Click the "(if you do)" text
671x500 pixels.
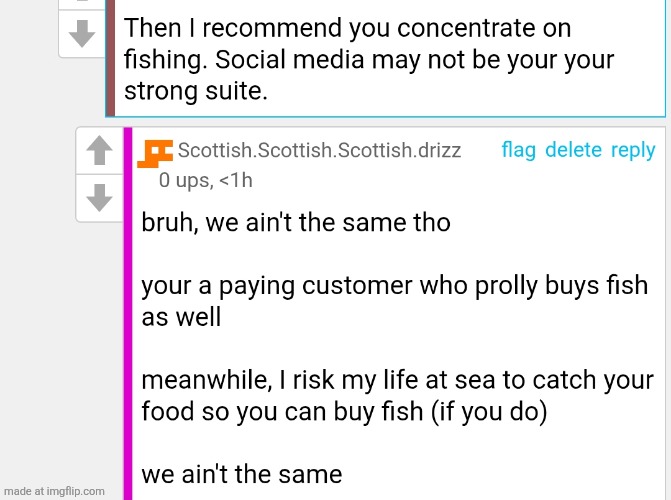click(x=488, y=413)
